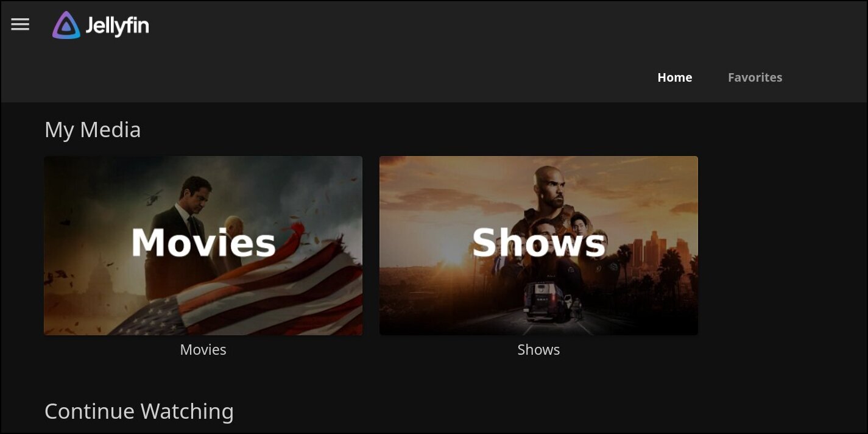868x434 pixels.
Task: Click the Continue Watching section heading
Action: (x=139, y=411)
